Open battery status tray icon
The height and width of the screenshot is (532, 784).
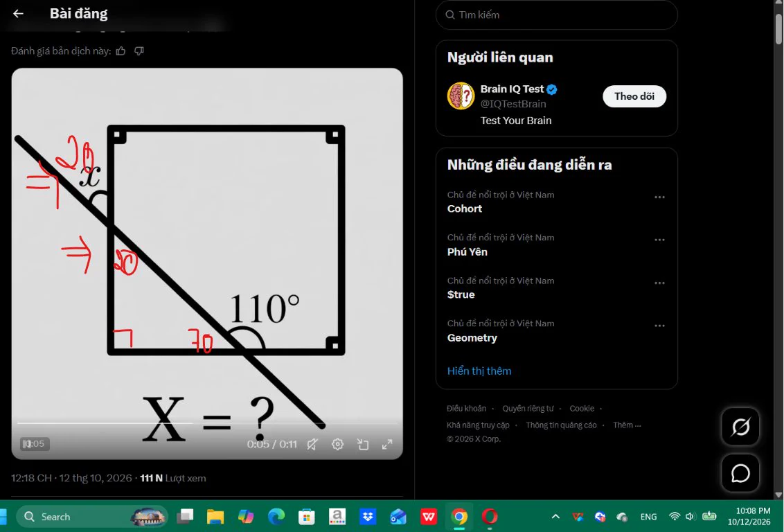click(709, 517)
